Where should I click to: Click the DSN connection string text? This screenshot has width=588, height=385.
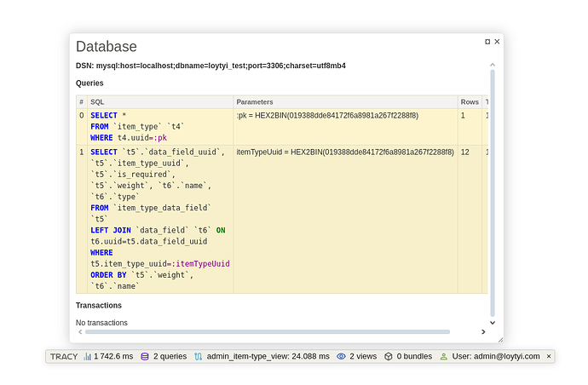point(210,66)
